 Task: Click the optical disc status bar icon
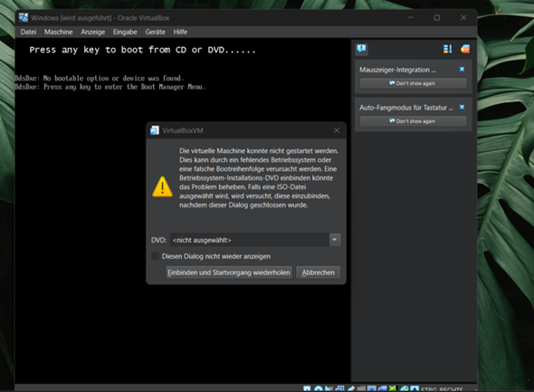pos(319,389)
